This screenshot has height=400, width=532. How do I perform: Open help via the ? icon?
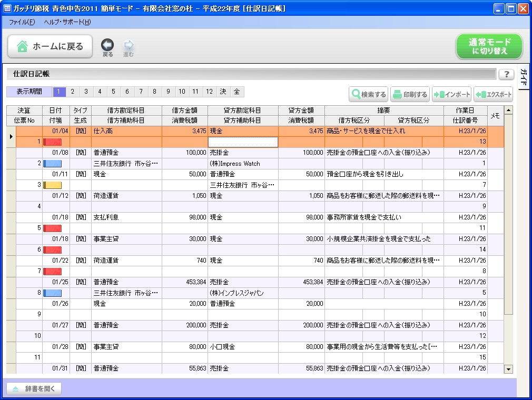[506, 74]
